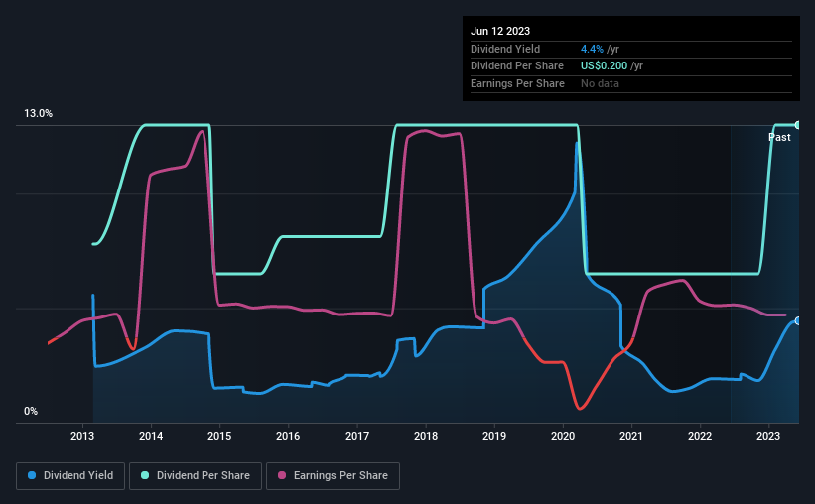Toggle the Earnings Per Share legend button

point(333,476)
